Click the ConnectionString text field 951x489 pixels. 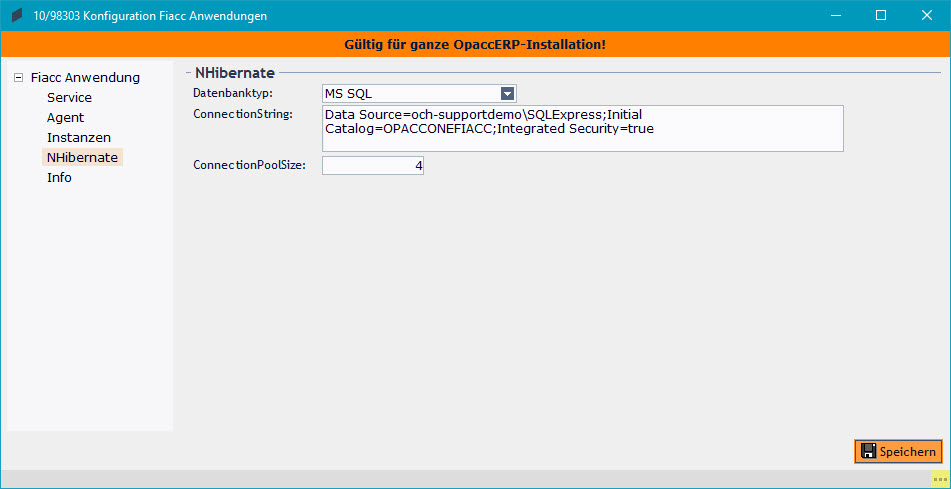click(x=582, y=128)
